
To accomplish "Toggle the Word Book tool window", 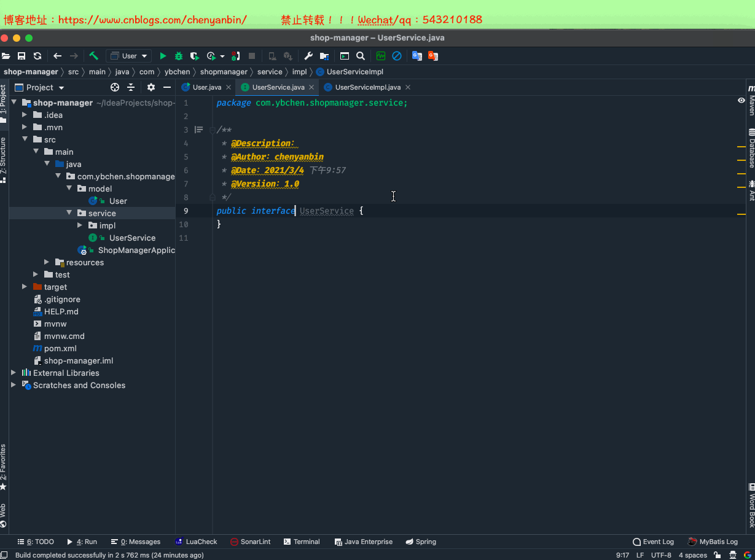I will pyautogui.click(x=751, y=505).
